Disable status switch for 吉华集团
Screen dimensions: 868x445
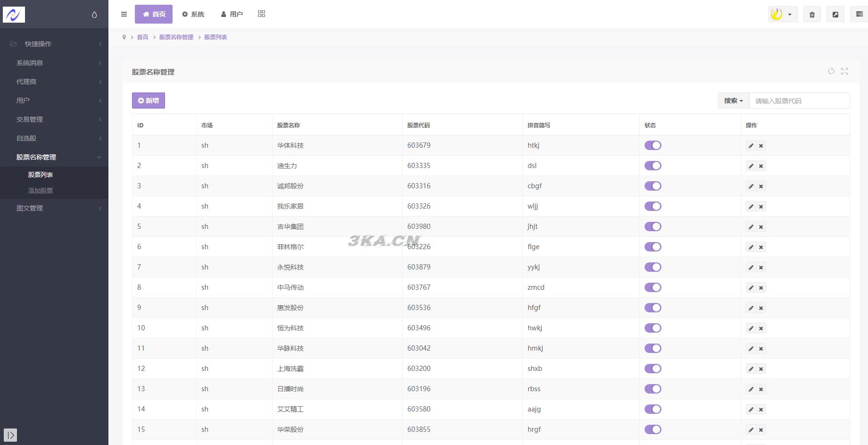653,227
